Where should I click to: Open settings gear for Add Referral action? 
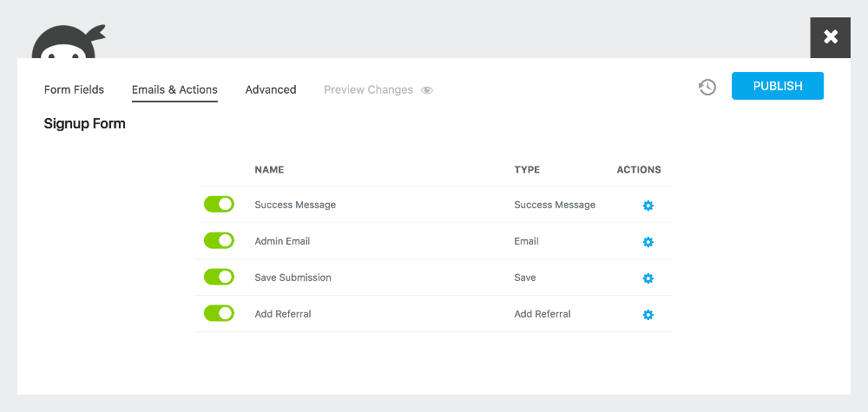(648, 315)
